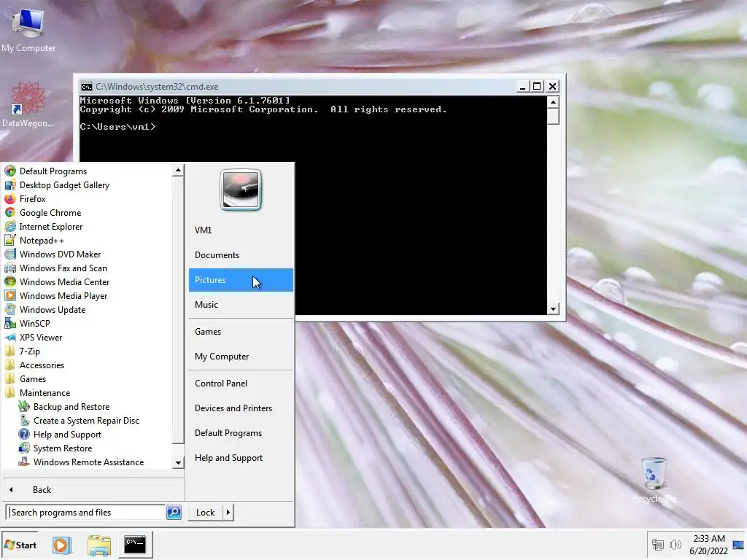The image size is (747, 560).
Task: Click the Lock button
Action: (x=205, y=513)
